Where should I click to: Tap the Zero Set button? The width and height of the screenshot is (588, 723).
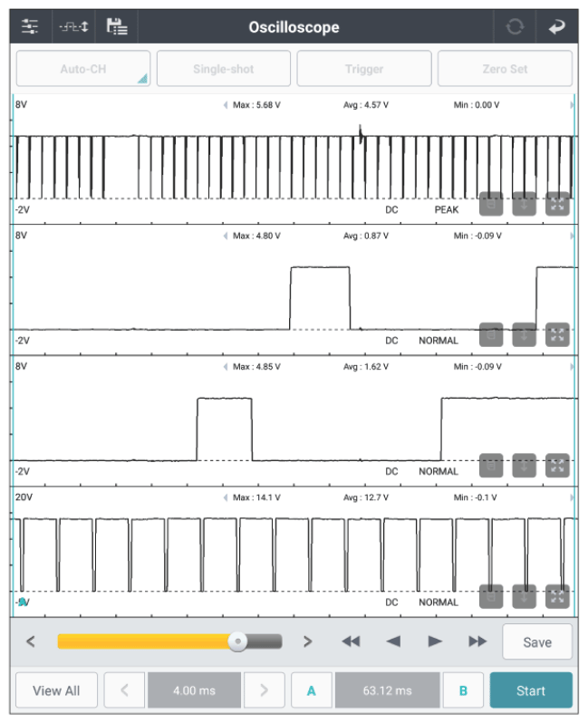(505, 69)
